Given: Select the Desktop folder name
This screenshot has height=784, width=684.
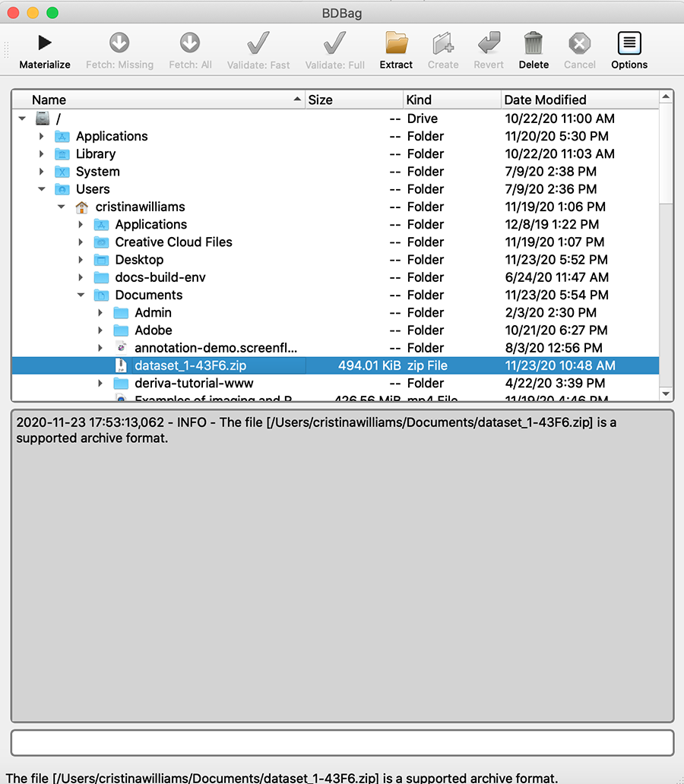Looking at the screenshot, I should 139,260.
